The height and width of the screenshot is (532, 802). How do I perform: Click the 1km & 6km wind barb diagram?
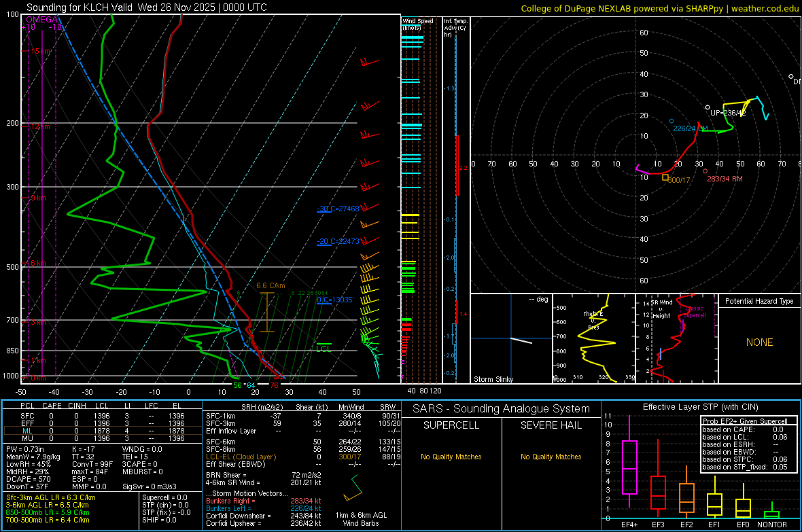[x=353, y=489]
